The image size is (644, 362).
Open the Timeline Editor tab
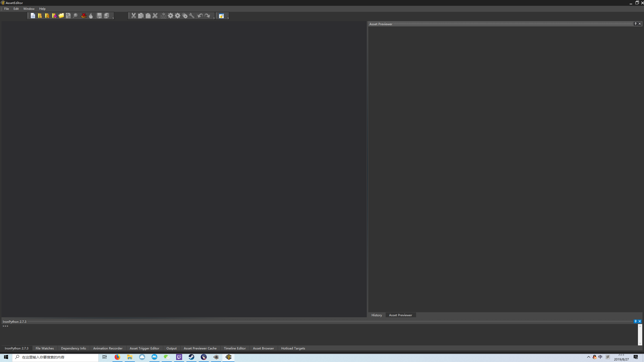(x=235, y=348)
